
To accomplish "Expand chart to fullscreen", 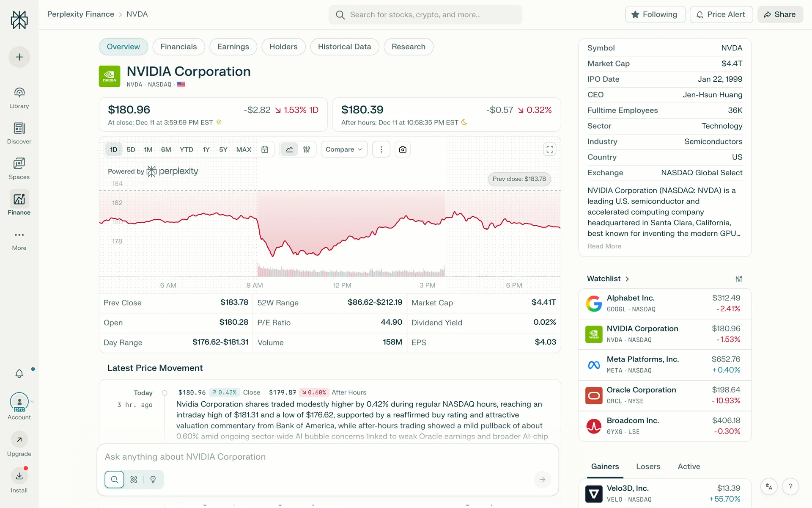I will tap(549, 149).
